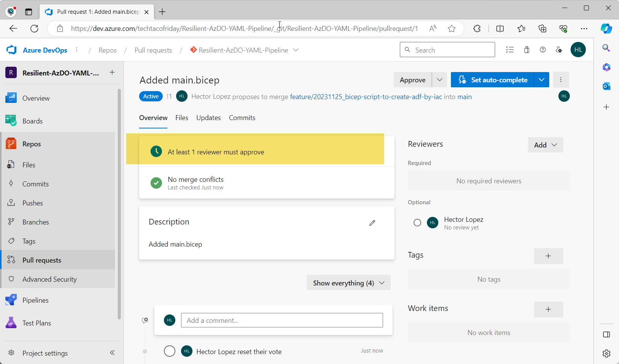Open the Show everything (4) filter dropdown
619x364 pixels.
(349, 283)
